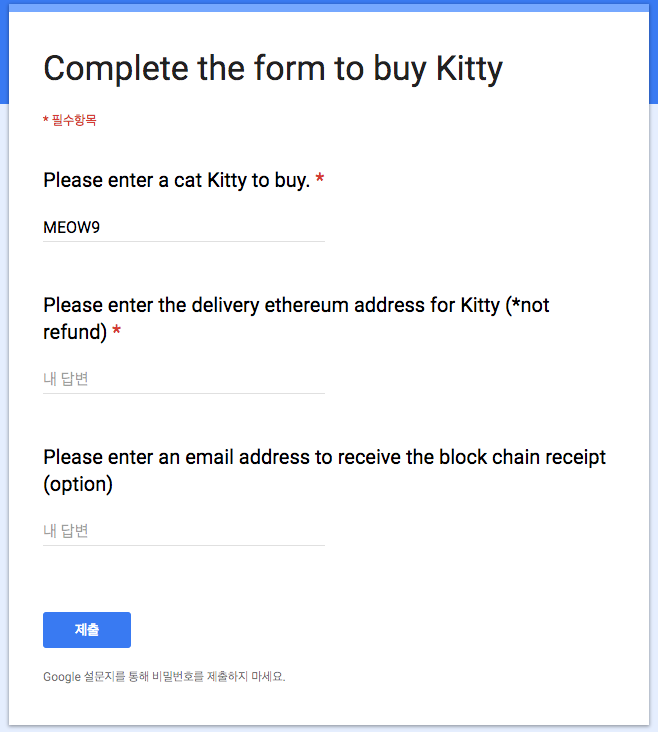Click the "Complete the form to buy Kitty" title
The image size is (658, 732).
(272, 69)
